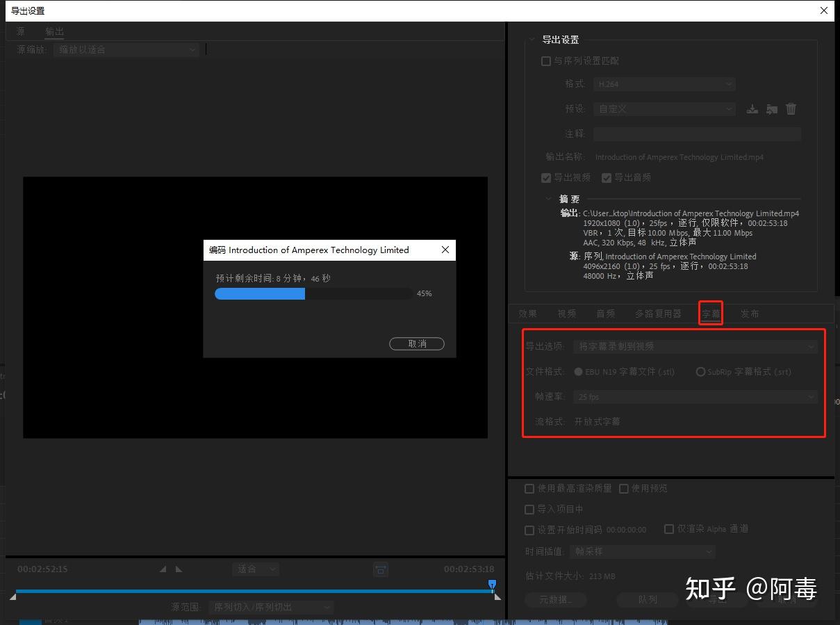The width and height of the screenshot is (840, 625).
Task: Select SubRip 字幕格式 (srt) option
Action: pyautogui.click(x=700, y=371)
